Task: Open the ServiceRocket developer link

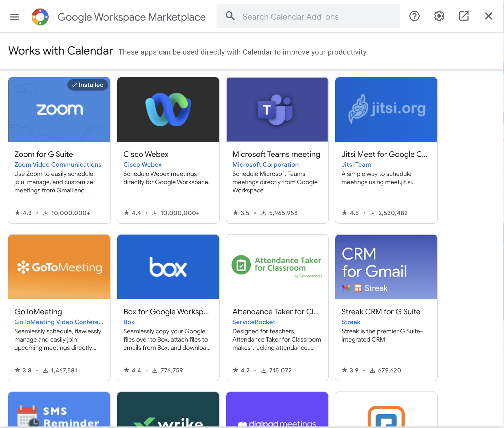Action: click(x=254, y=322)
